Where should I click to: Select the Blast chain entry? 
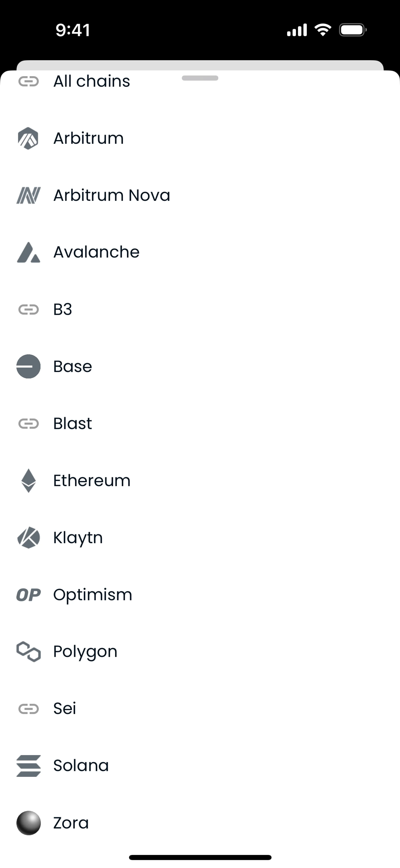72,424
